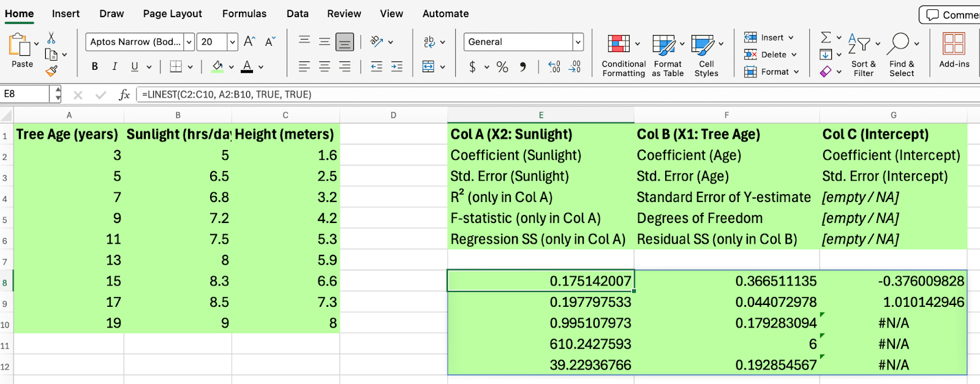Select column E header

[x=541, y=115]
